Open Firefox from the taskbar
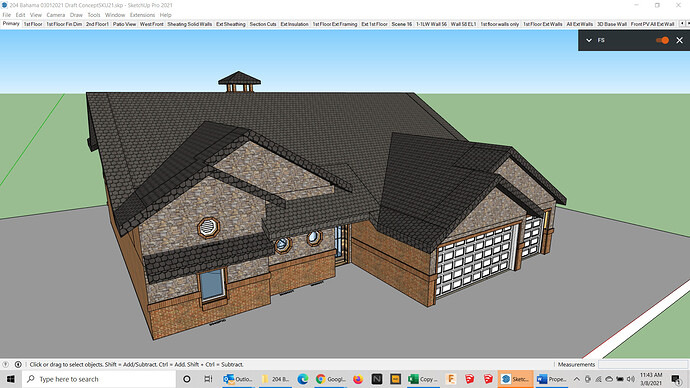The image size is (690, 388). pyautogui.click(x=358, y=379)
